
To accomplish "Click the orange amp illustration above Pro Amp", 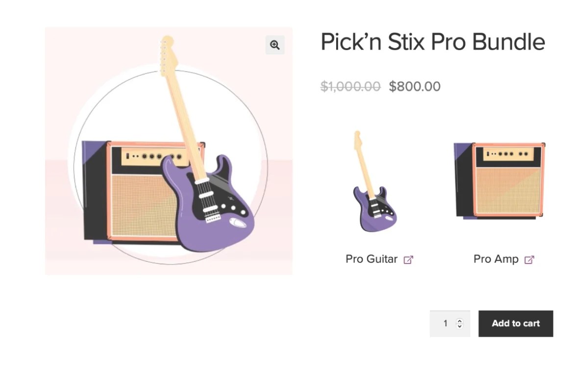I will [x=499, y=179].
